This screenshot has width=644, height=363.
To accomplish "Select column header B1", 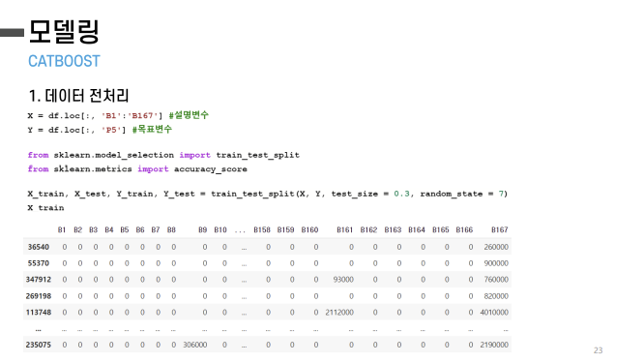I will pyautogui.click(x=62, y=229).
